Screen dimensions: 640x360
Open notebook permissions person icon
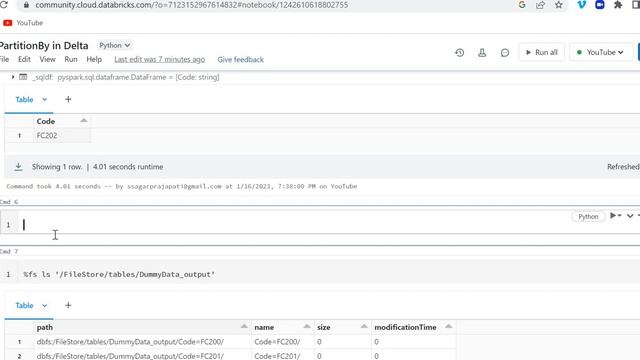(482, 53)
